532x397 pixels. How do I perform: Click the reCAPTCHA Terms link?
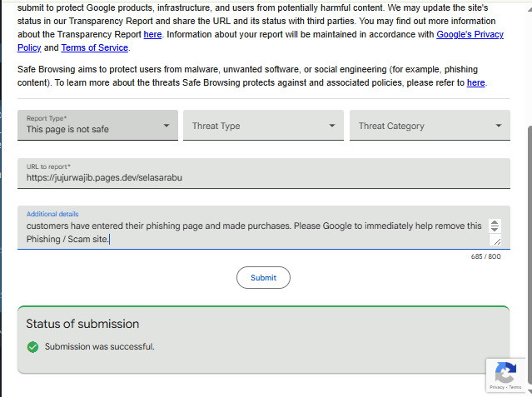(515, 388)
